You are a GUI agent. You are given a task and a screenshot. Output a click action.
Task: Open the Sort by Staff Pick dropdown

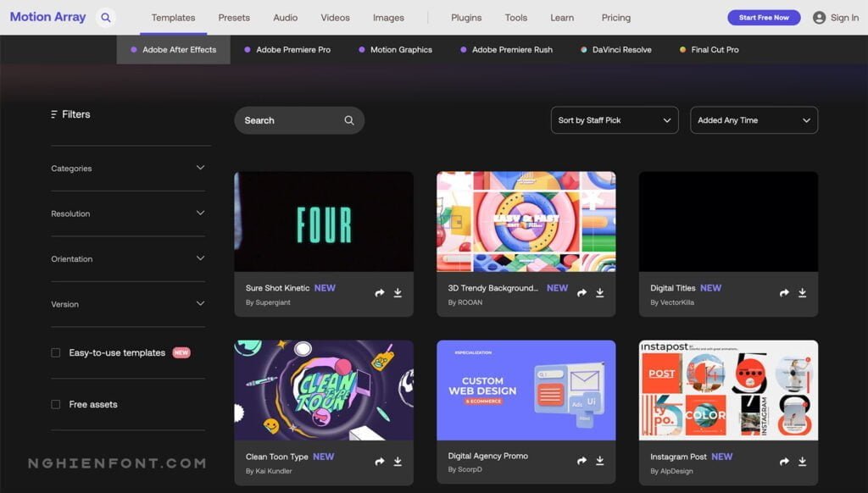614,120
